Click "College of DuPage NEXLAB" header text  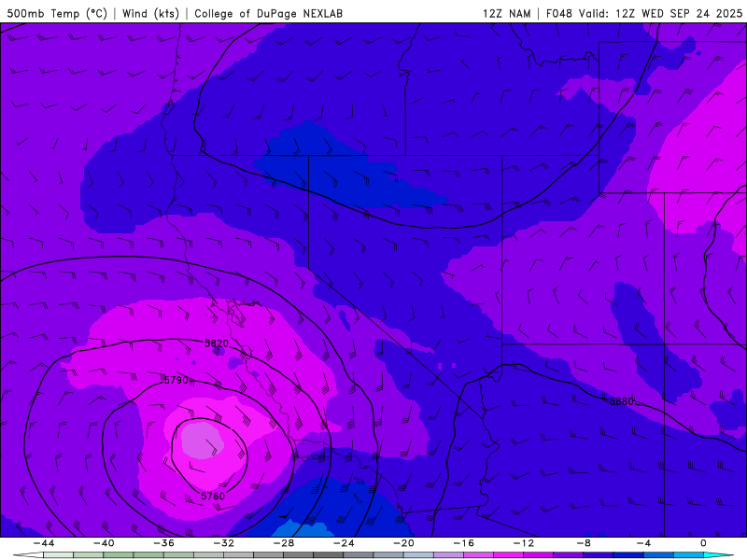[x=268, y=13]
